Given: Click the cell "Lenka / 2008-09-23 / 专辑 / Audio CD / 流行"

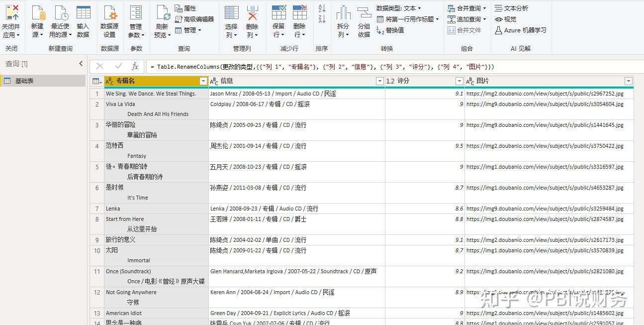Looking at the screenshot, I should (297, 209).
